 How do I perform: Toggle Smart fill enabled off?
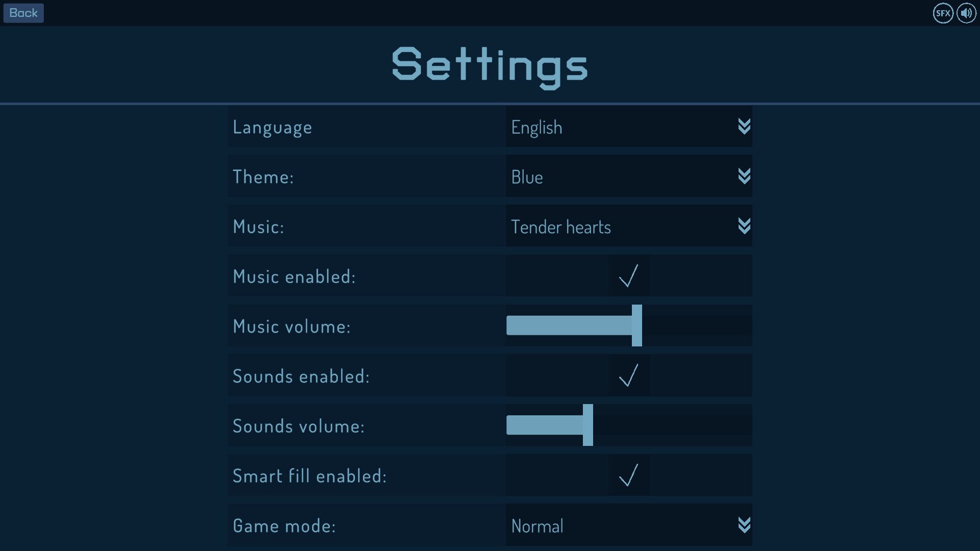tap(629, 475)
